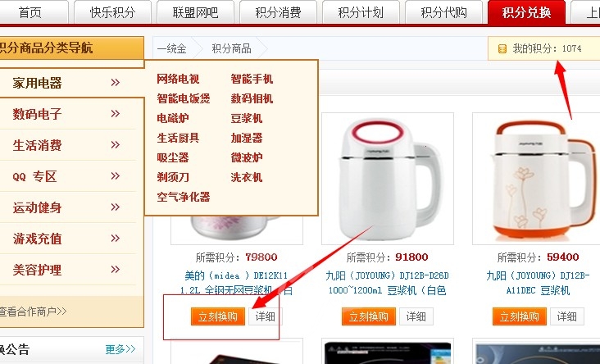Choose 空气净化器 from the flyout menu
The height and width of the screenshot is (364, 600).
pos(184,197)
